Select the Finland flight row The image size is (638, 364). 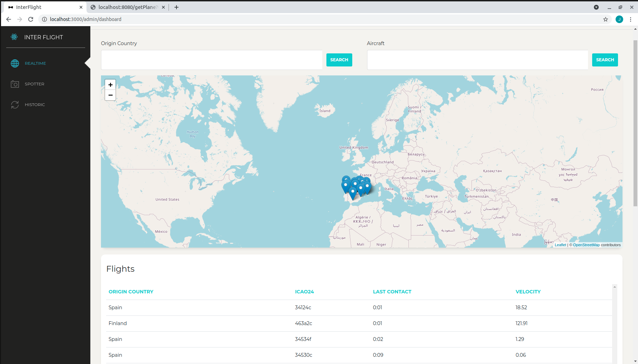[359, 323]
